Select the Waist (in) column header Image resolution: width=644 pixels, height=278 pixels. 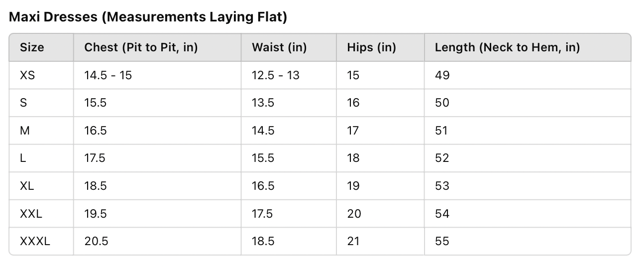click(279, 48)
